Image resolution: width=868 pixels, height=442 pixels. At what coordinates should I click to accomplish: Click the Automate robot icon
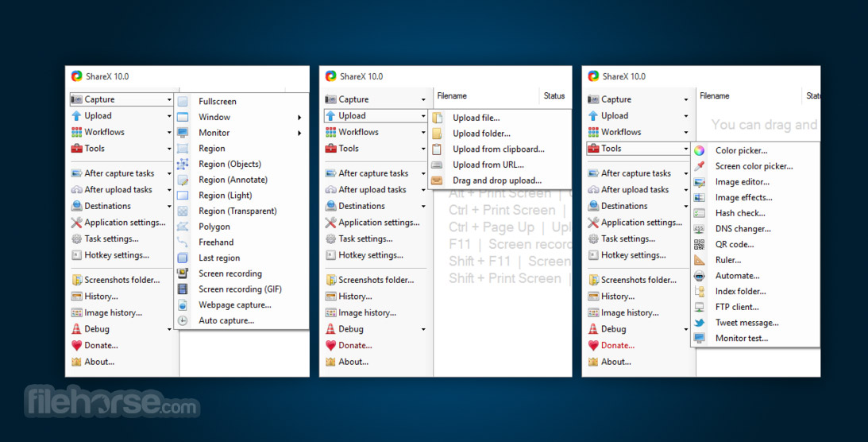tap(700, 276)
